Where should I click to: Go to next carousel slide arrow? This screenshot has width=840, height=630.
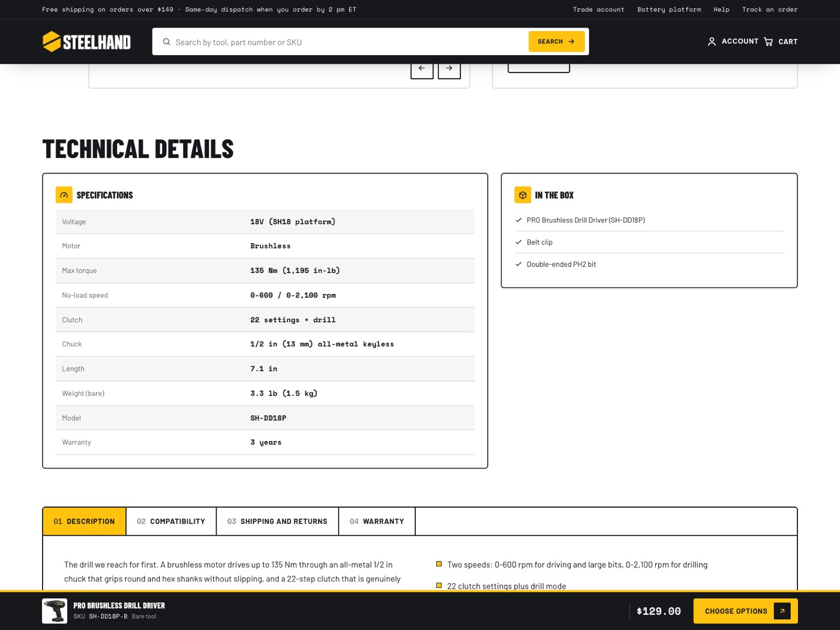[x=449, y=68]
